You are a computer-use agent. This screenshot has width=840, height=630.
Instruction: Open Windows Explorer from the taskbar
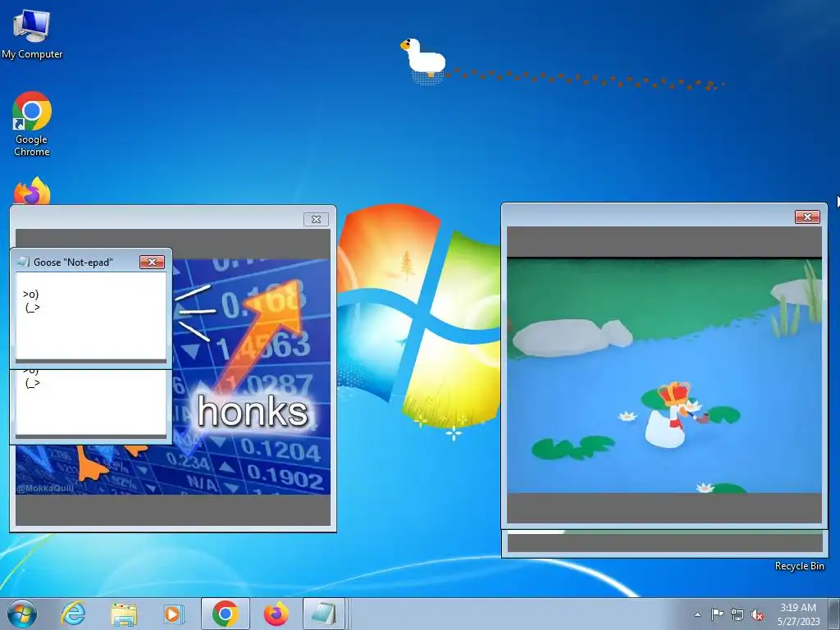click(x=124, y=614)
